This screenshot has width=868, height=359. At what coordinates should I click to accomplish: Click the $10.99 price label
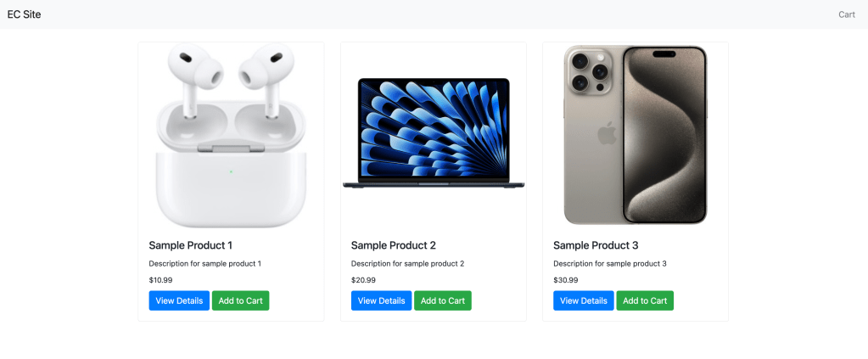click(x=160, y=280)
